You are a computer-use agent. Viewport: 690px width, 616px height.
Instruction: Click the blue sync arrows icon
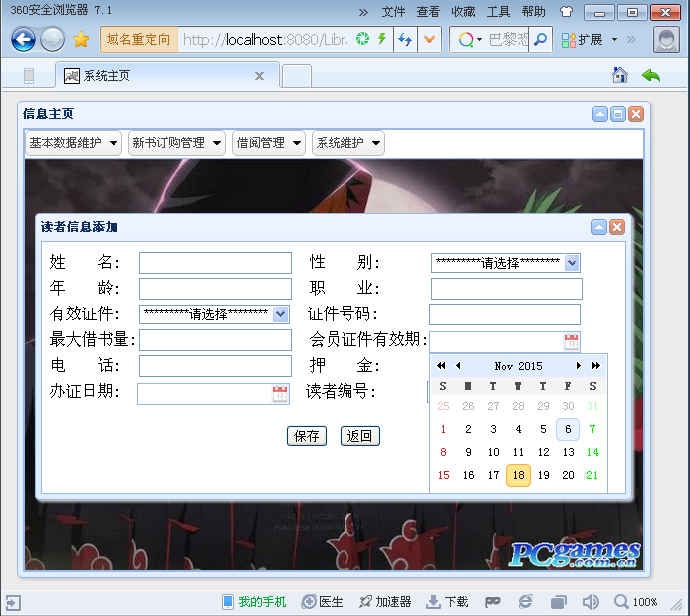pos(405,40)
